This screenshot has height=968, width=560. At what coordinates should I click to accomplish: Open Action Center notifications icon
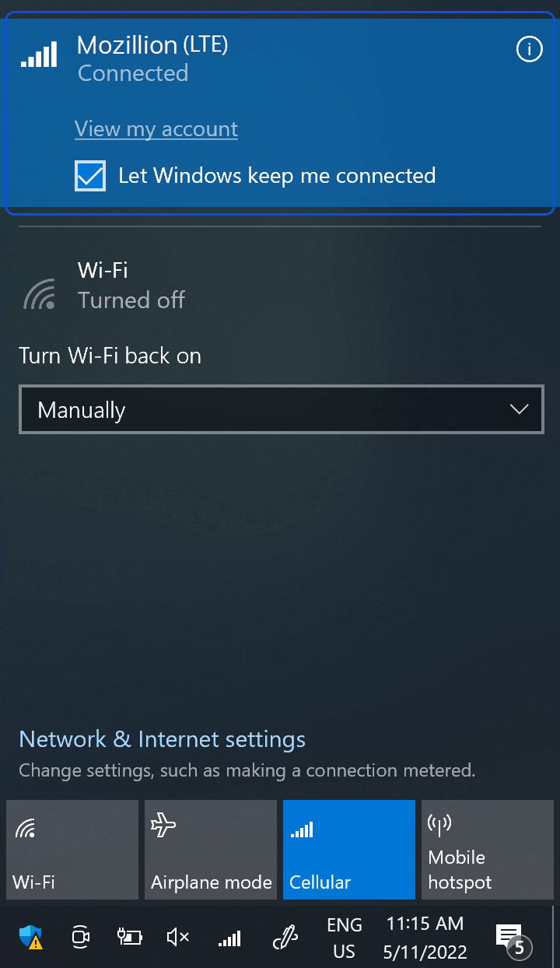tap(511, 938)
